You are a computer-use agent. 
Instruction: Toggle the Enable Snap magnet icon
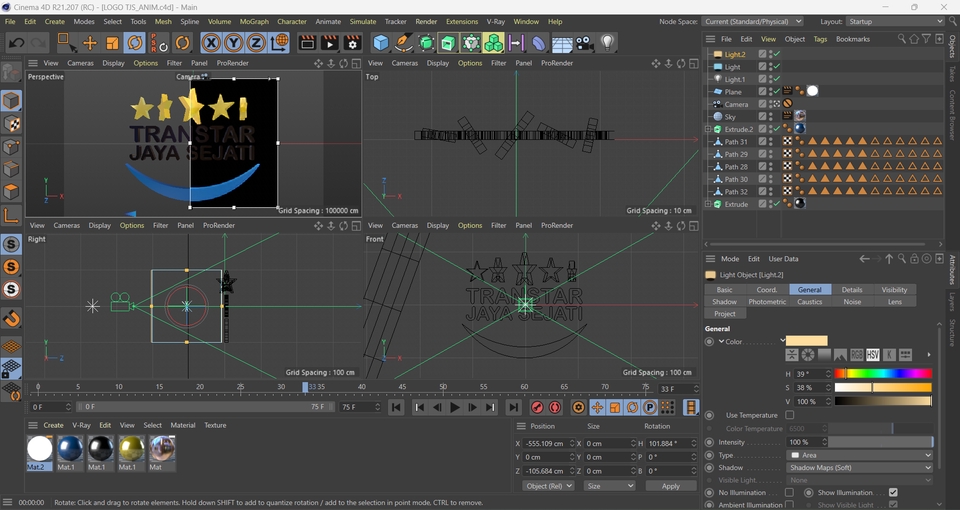(11, 318)
